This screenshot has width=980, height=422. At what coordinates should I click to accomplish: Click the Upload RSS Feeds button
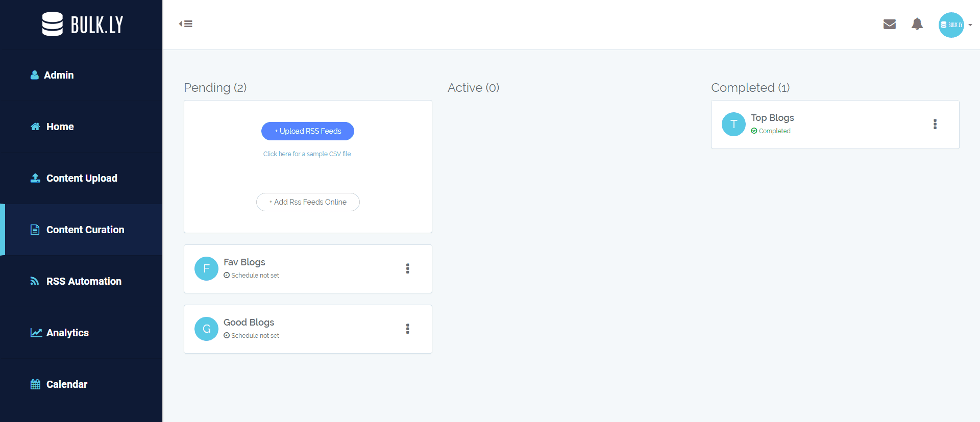pyautogui.click(x=308, y=131)
